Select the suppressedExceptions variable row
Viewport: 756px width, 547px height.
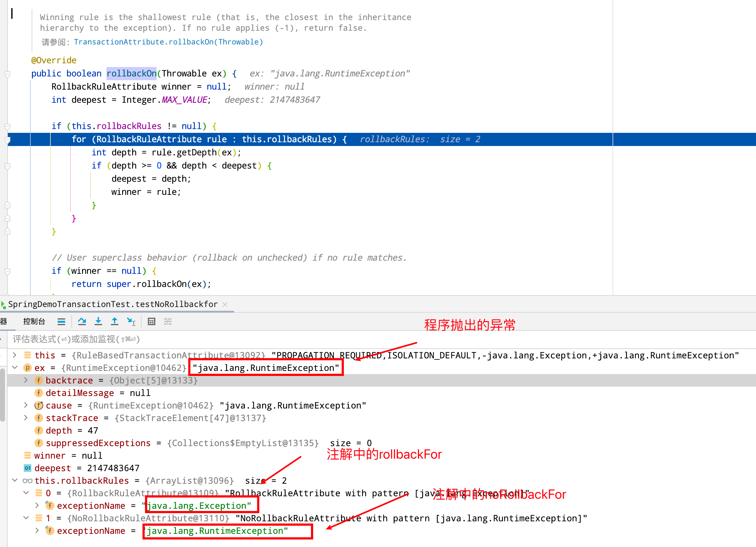click(382, 443)
